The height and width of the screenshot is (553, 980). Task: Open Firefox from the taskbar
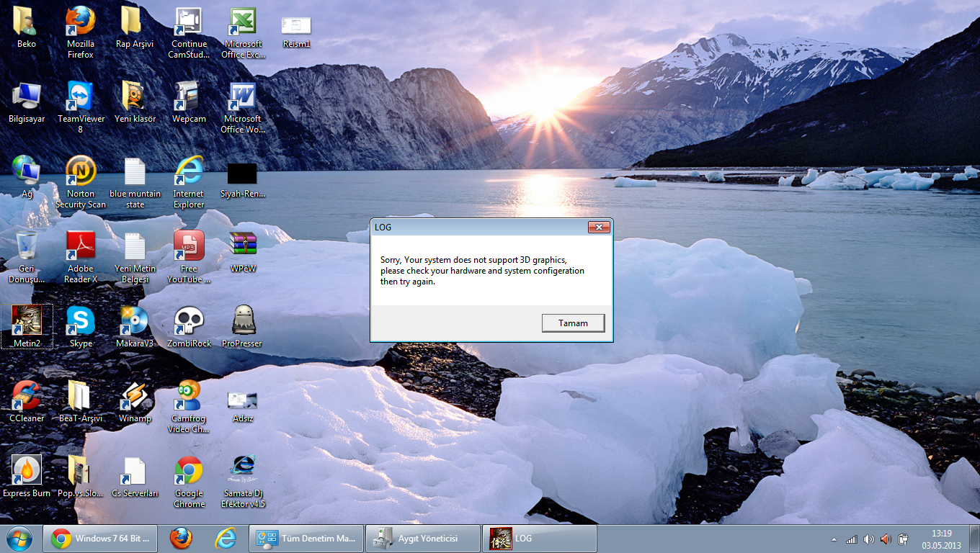[182, 539]
